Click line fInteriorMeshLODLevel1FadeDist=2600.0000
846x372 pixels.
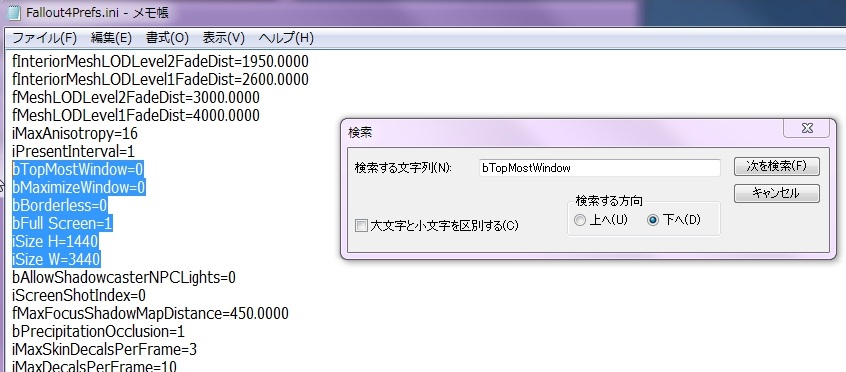click(x=160, y=79)
